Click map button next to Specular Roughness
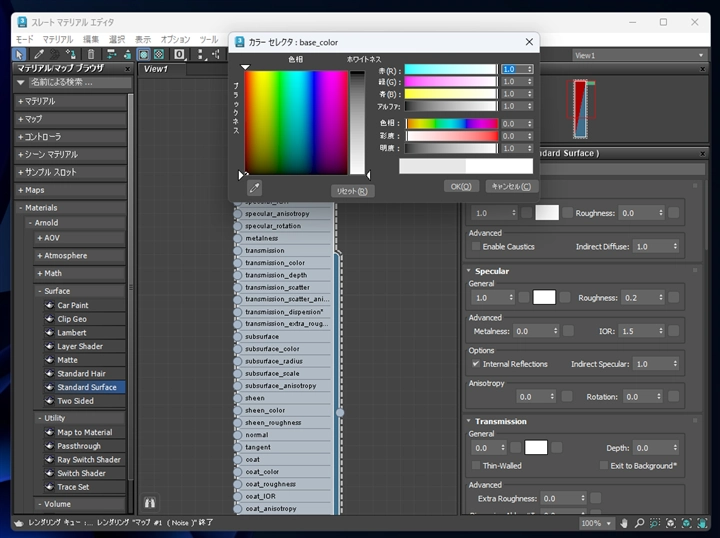The height and width of the screenshot is (538, 720). pos(674,297)
